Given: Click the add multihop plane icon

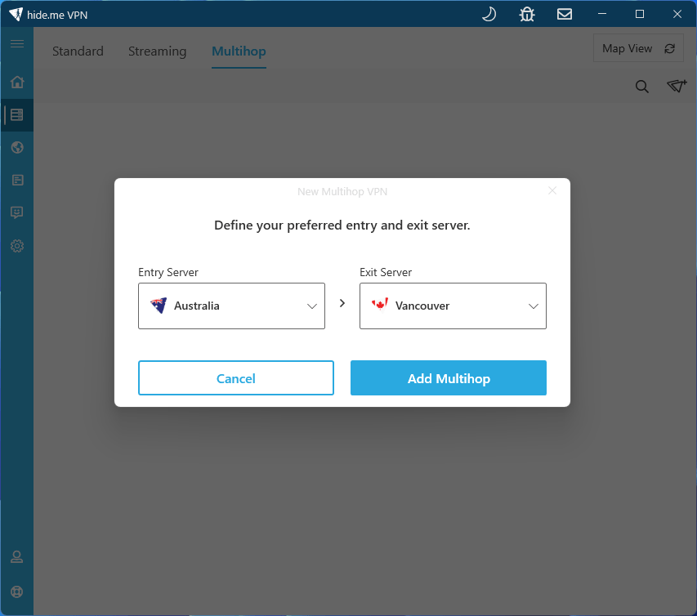Looking at the screenshot, I should click(677, 86).
